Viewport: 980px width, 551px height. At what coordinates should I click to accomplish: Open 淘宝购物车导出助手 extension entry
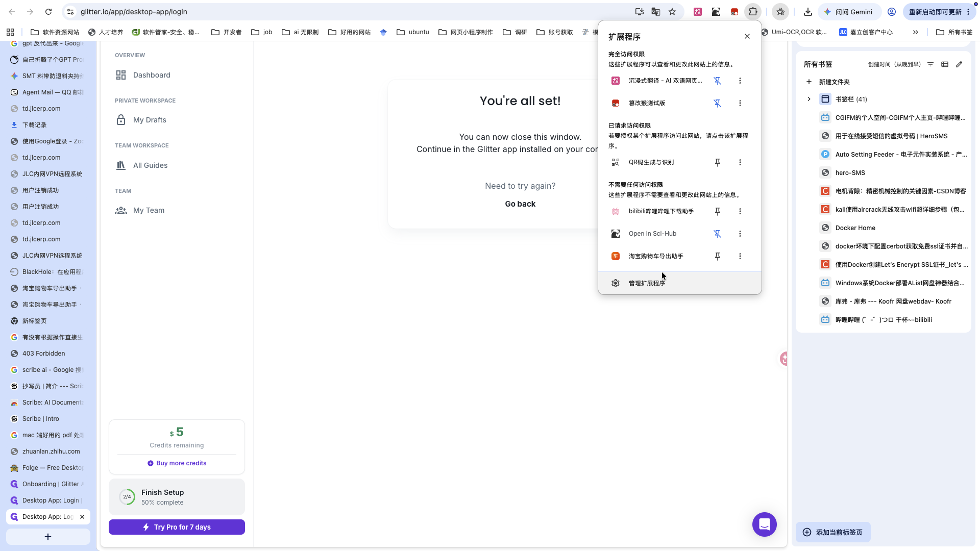pyautogui.click(x=656, y=256)
